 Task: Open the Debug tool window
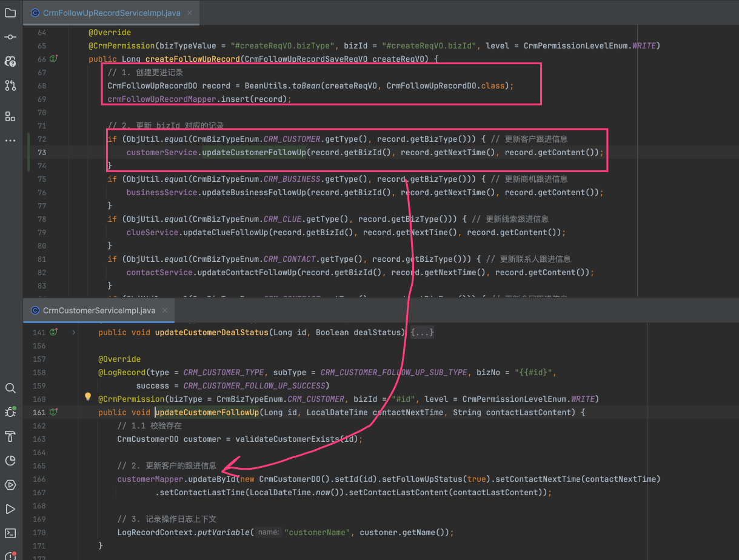point(10,412)
